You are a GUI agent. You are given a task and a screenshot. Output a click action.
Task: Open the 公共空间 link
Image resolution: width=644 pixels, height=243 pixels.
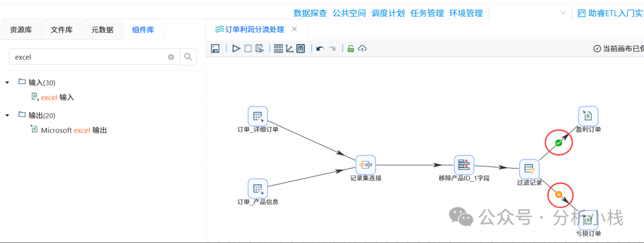[x=349, y=13]
